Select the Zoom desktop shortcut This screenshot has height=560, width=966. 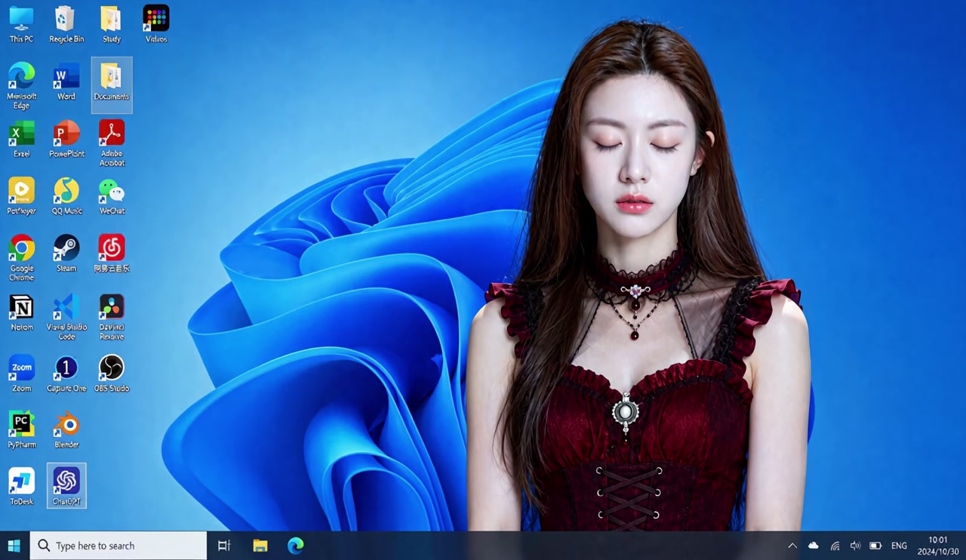pos(21,374)
